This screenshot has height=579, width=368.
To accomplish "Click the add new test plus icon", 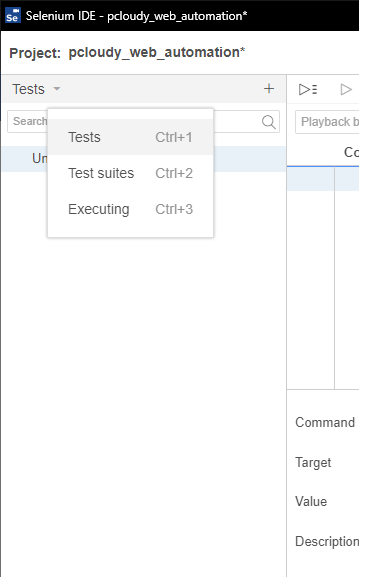I will (269, 89).
